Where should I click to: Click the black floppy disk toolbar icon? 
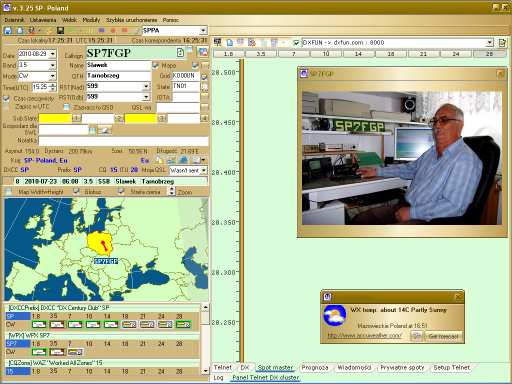(60, 31)
